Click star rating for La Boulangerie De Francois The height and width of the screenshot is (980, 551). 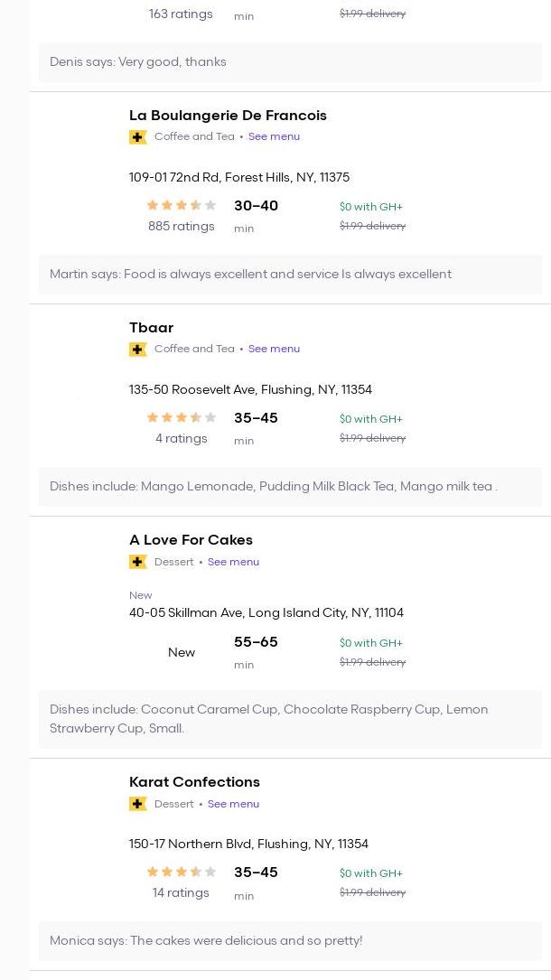click(x=182, y=206)
